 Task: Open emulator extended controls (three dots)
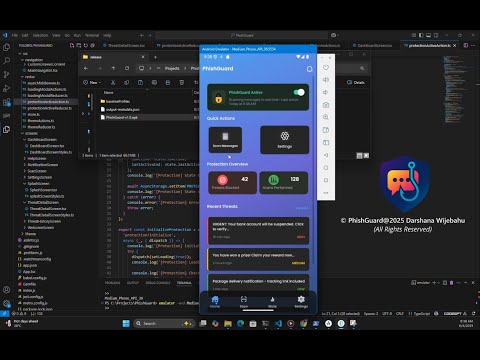click(326, 193)
